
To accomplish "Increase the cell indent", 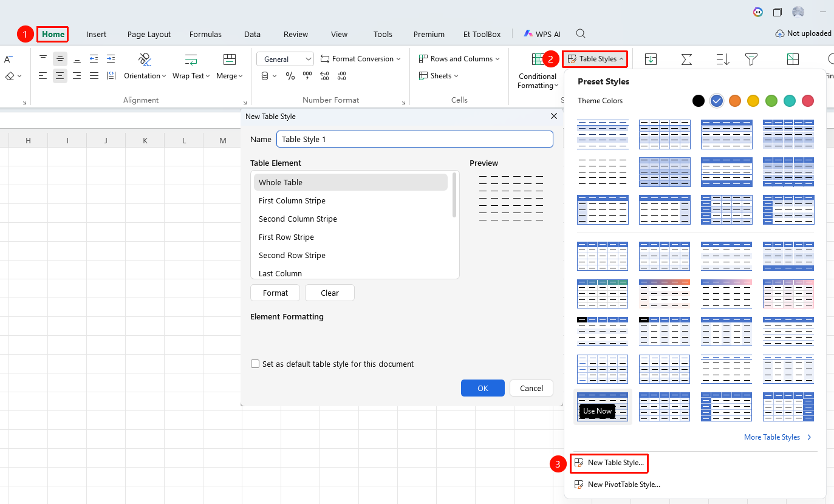I will pyautogui.click(x=111, y=59).
